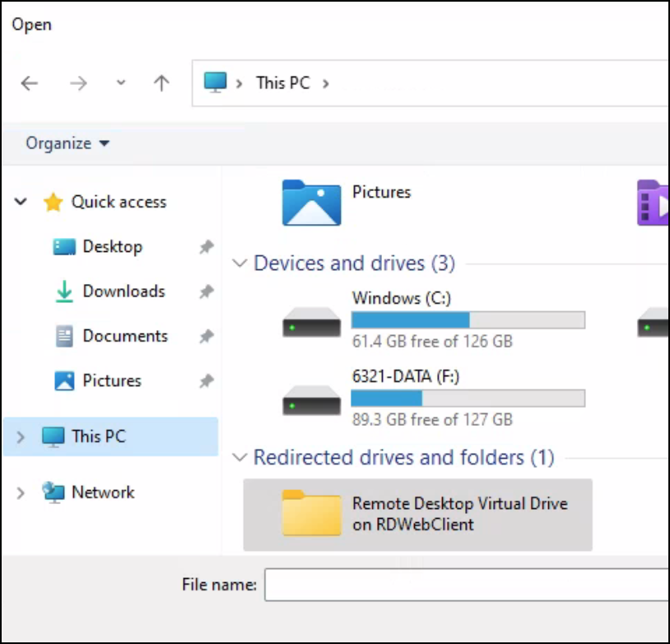
Task: Expand the Network tree node
Action: point(21,492)
